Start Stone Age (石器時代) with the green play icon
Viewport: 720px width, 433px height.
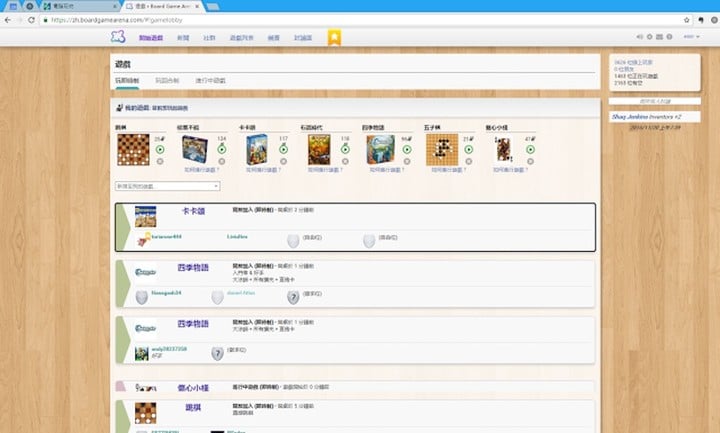[345, 149]
